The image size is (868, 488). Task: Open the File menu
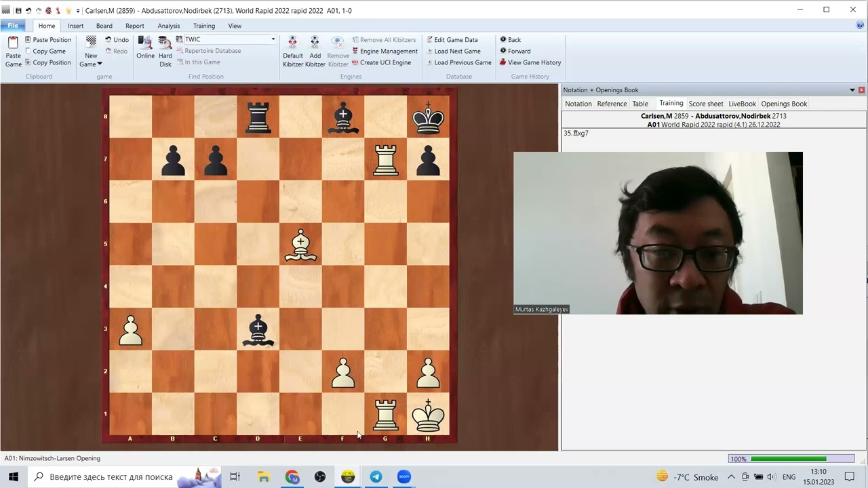(x=13, y=26)
